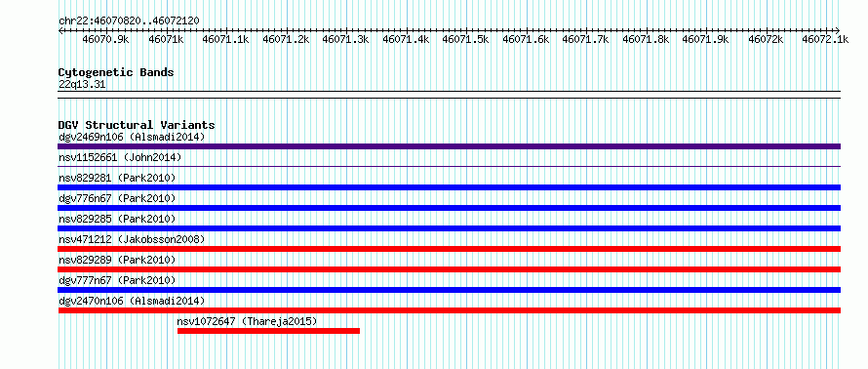Click the 46071.2k ruler tick label

coord(286,39)
